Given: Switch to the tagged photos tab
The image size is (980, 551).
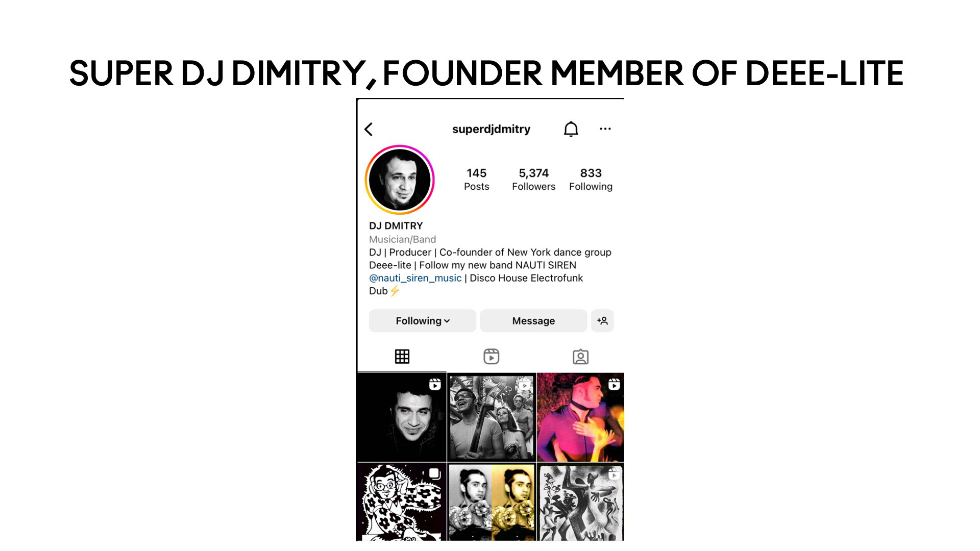Looking at the screenshot, I should 580,357.
